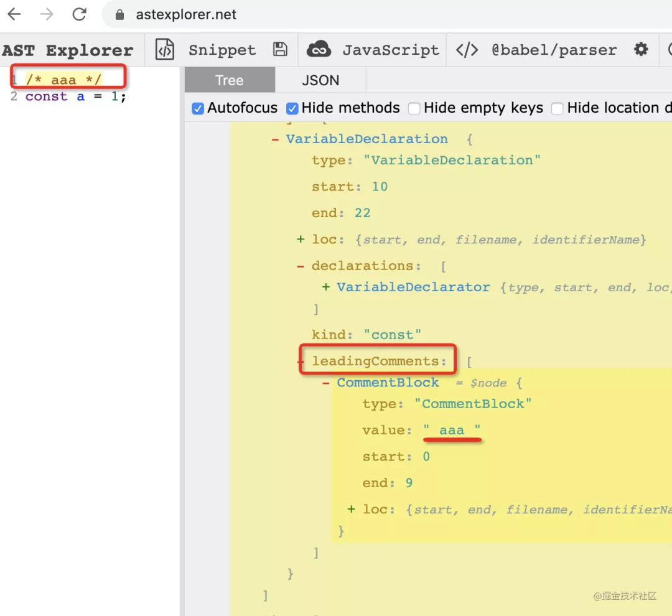Click the $node label beside CommentBlock
This screenshot has height=616, width=672.
coord(488,383)
